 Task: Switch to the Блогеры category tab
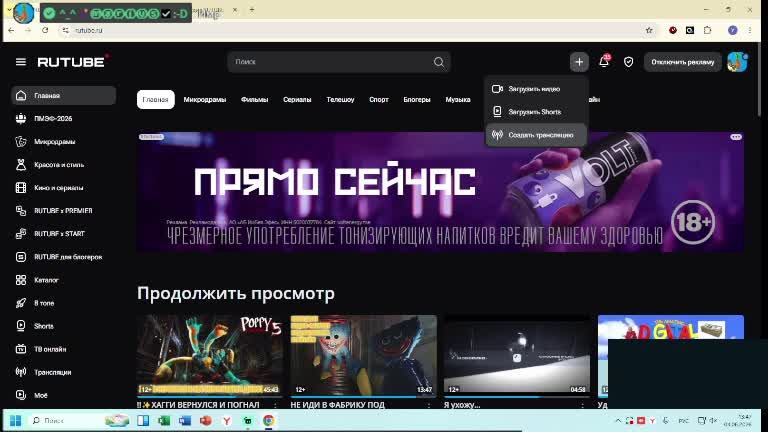click(417, 99)
